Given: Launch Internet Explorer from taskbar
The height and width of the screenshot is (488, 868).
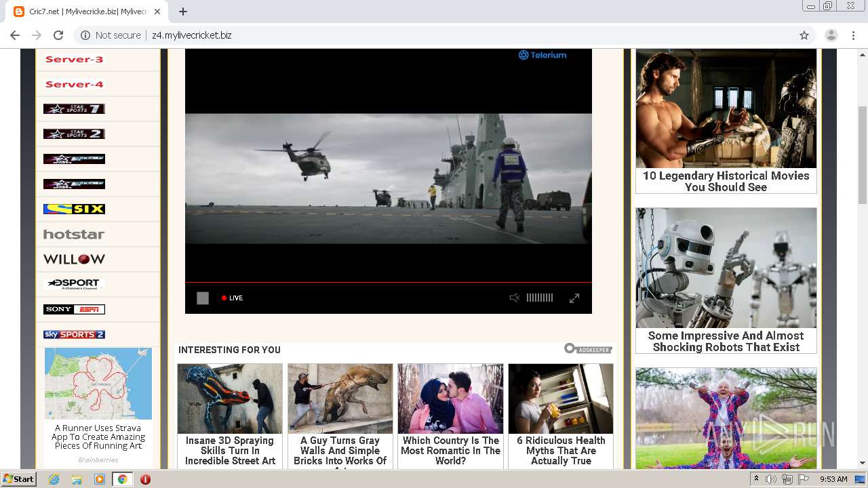Looking at the screenshot, I should (54, 479).
